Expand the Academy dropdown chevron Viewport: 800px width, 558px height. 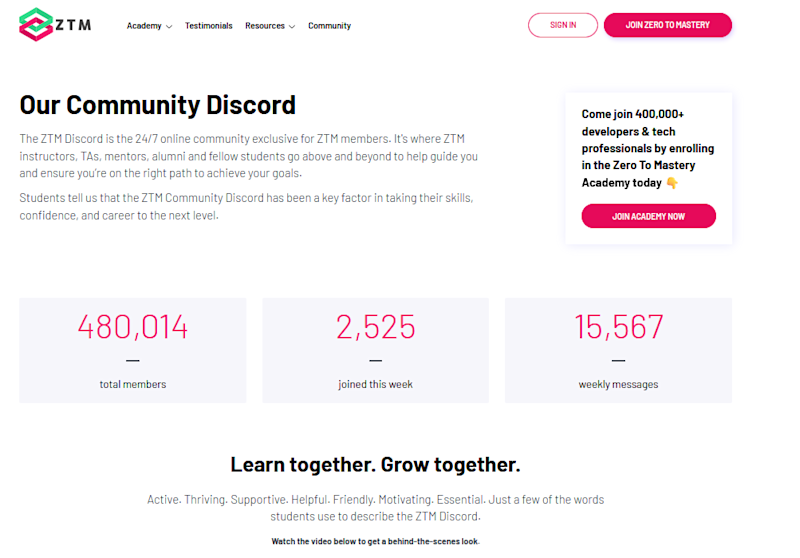[x=169, y=27]
